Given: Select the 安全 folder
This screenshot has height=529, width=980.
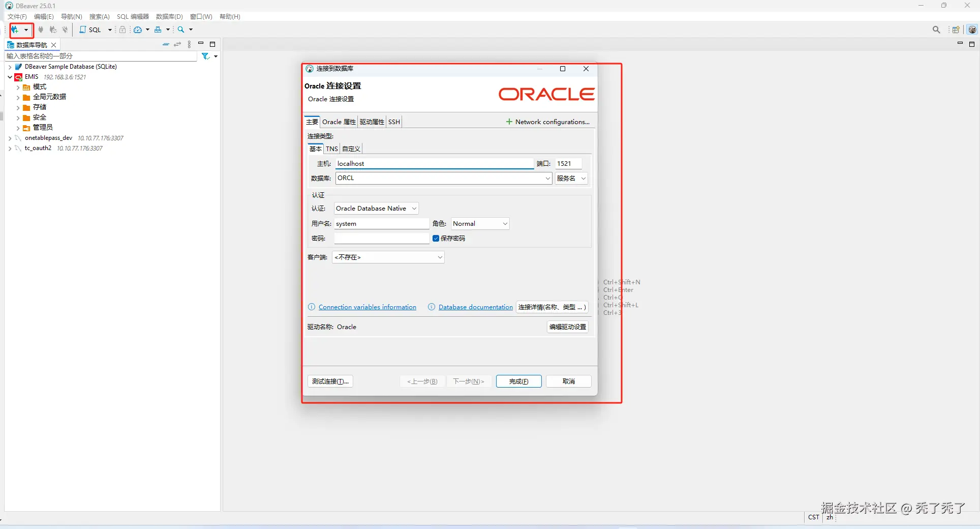Looking at the screenshot, I should tap(40, 117).
